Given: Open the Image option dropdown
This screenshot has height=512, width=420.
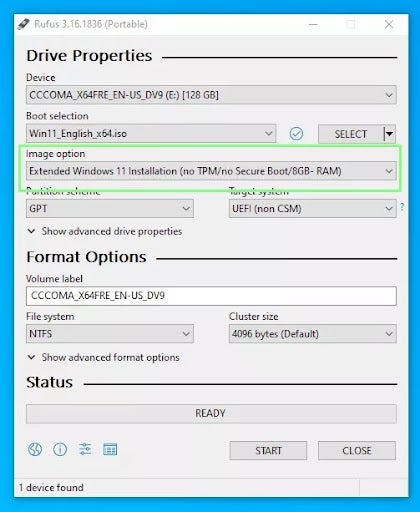Looking at the screenshot, I should pos(211,171).
